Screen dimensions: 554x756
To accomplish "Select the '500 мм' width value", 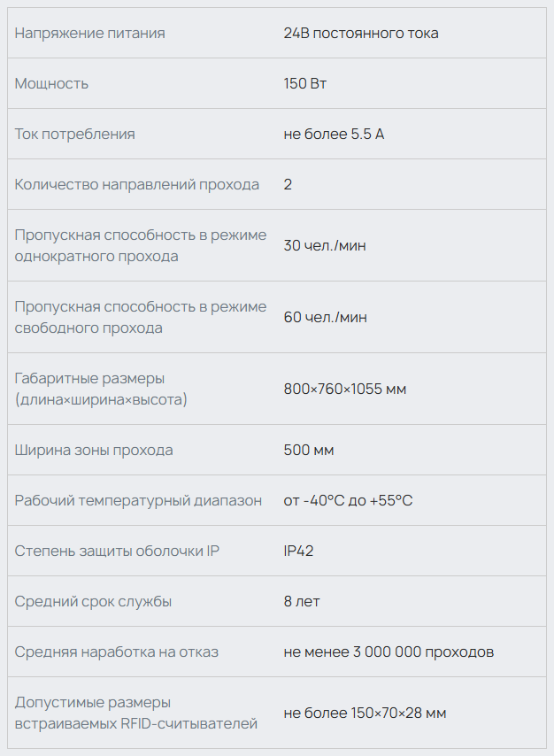I will [309, 451].
